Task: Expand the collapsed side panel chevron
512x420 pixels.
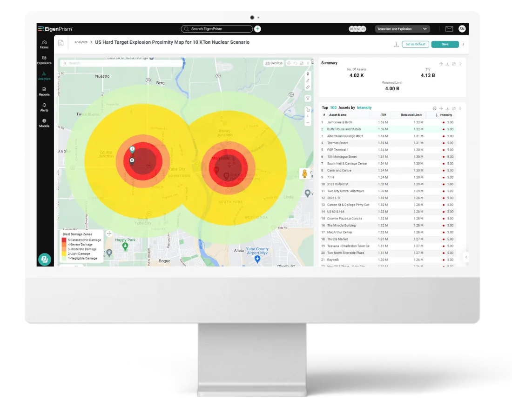Action: pos(466,257)
